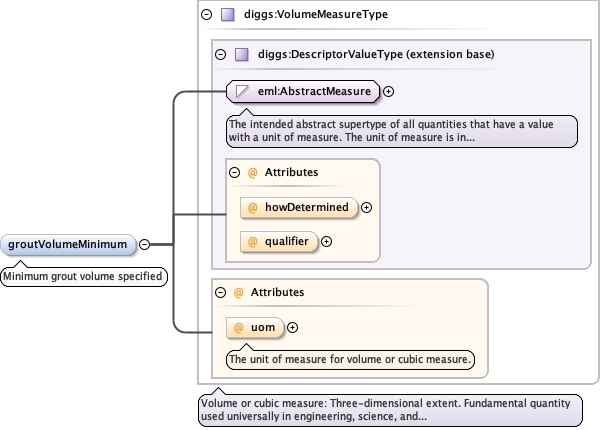Screen dimensions: 601x430
Task: Collapse the diggs:VolumeMeasureType container
Action: pos(207,15)
